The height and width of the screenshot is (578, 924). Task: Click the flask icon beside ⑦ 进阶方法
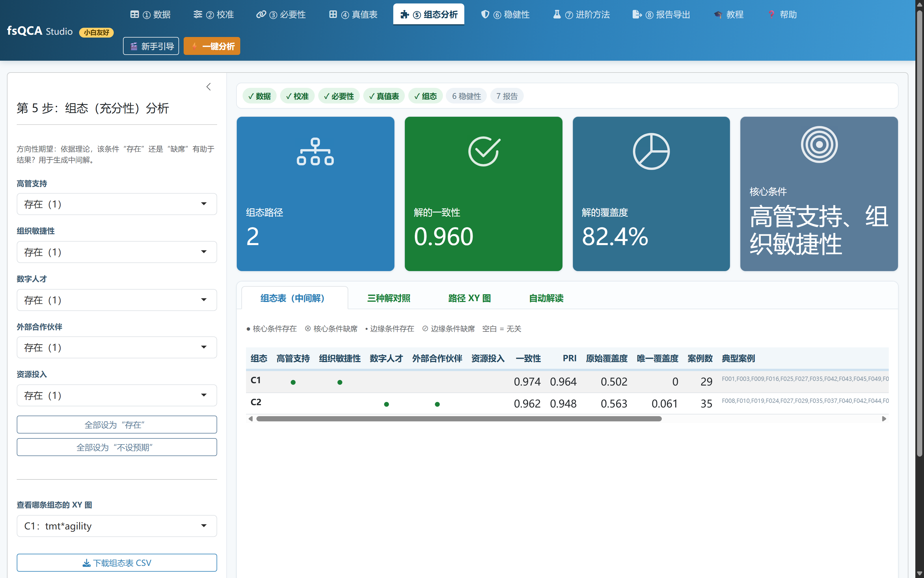point(557,14)
